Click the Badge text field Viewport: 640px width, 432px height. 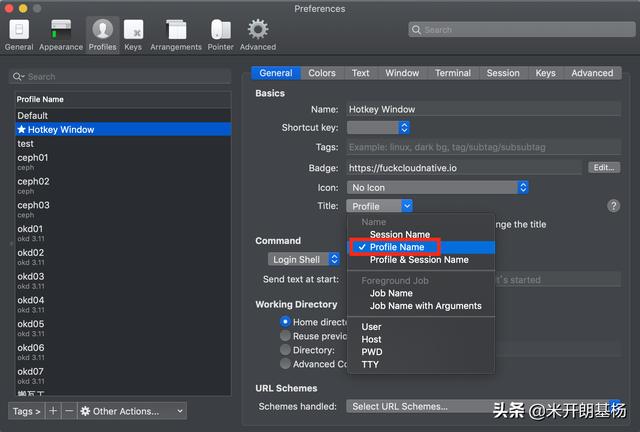pos(464,168)
